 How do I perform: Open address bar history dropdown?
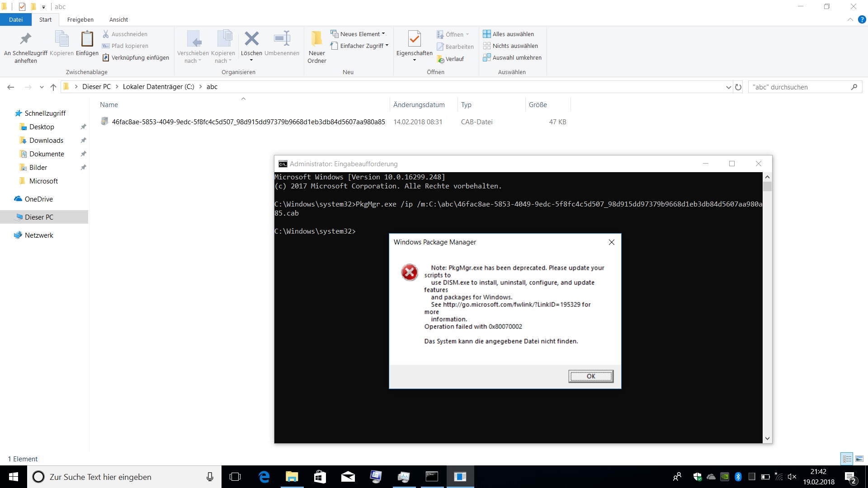[x=728, y=87]
